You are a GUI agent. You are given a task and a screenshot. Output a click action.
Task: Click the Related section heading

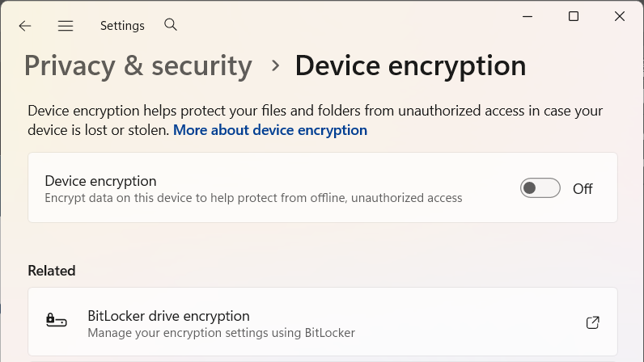pos(52,271)
